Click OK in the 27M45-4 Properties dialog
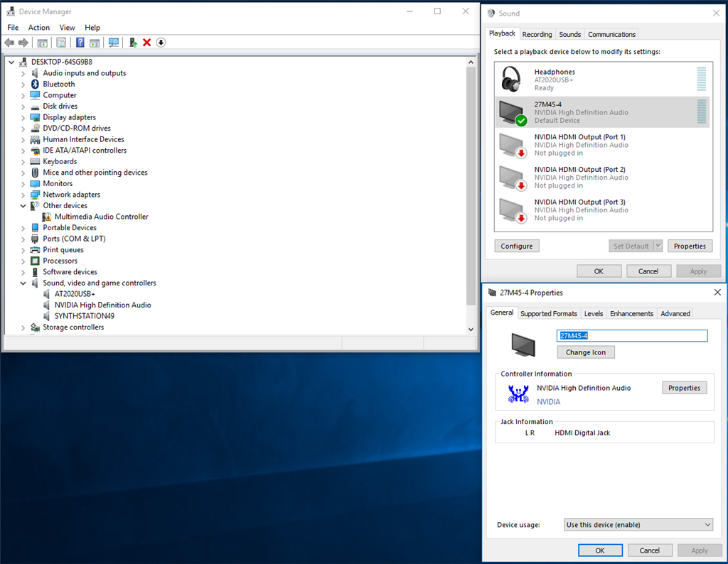Viewport: 728px width, 564px height. pos(600,551)
